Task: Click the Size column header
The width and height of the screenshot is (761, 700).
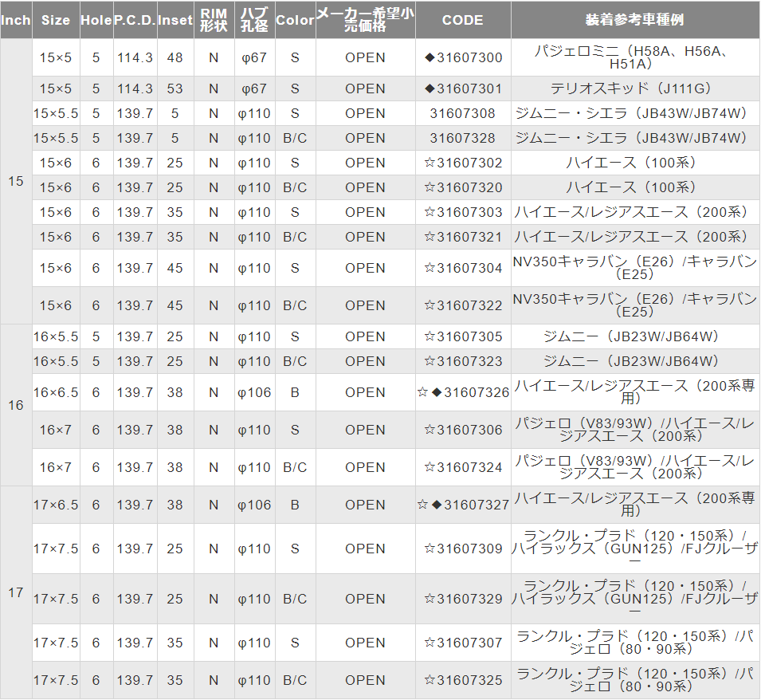Action: click(56, 20)
